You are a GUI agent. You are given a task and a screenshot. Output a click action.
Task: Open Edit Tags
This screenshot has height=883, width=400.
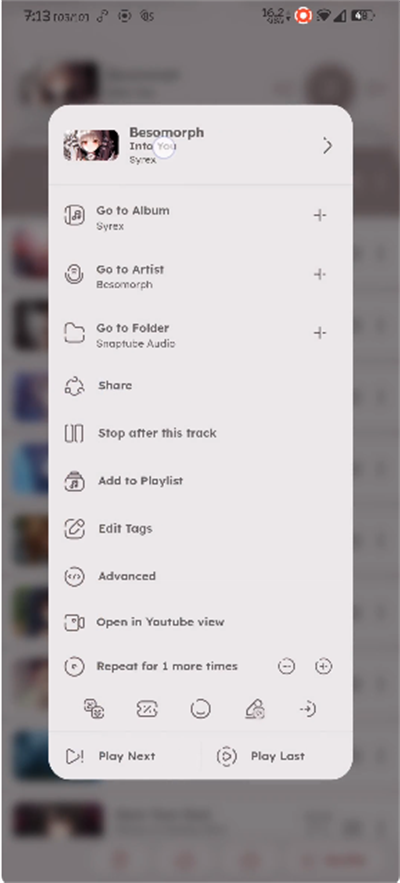pos(201,529)
